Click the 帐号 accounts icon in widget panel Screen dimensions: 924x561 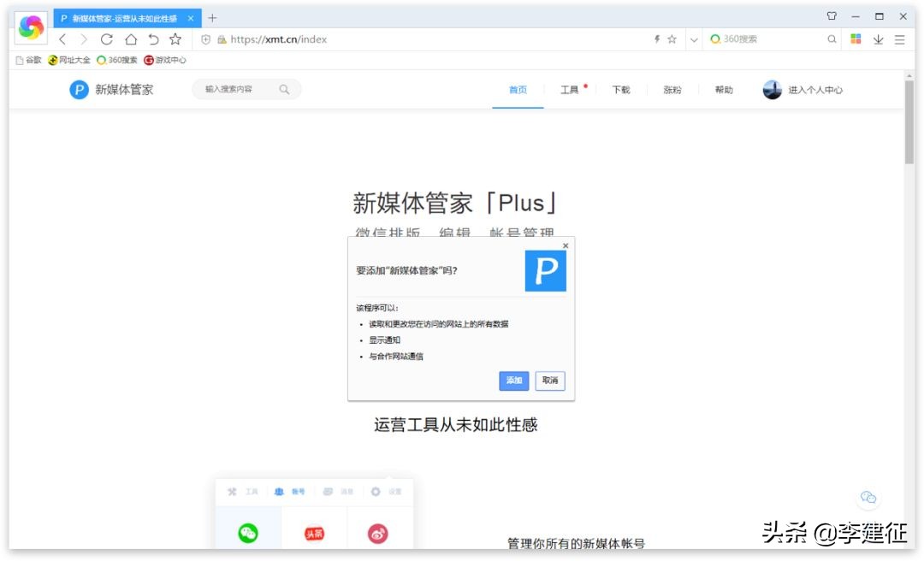point(278,492)
